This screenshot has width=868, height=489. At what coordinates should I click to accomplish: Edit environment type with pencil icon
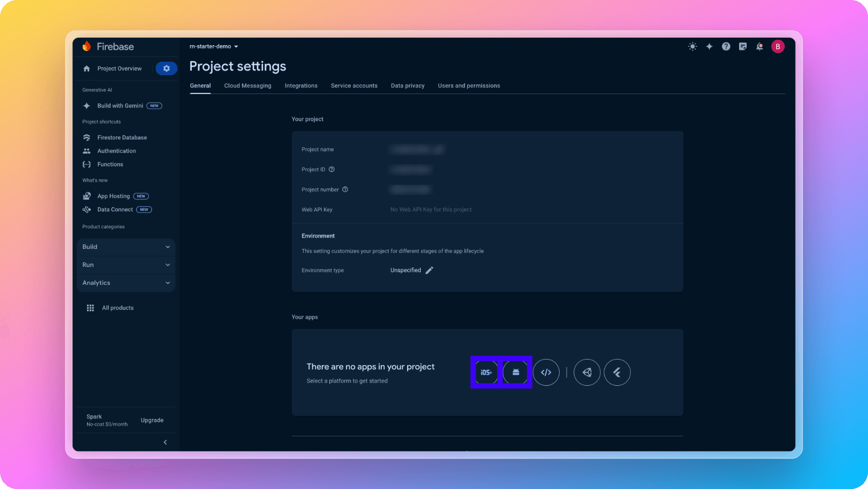click(x=429, y=270)
